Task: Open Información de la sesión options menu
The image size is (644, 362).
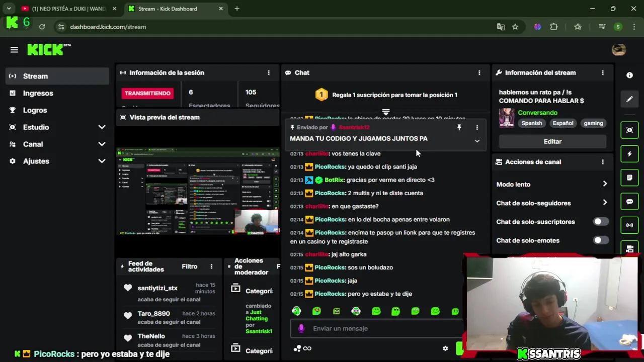Action: point(269,73)
